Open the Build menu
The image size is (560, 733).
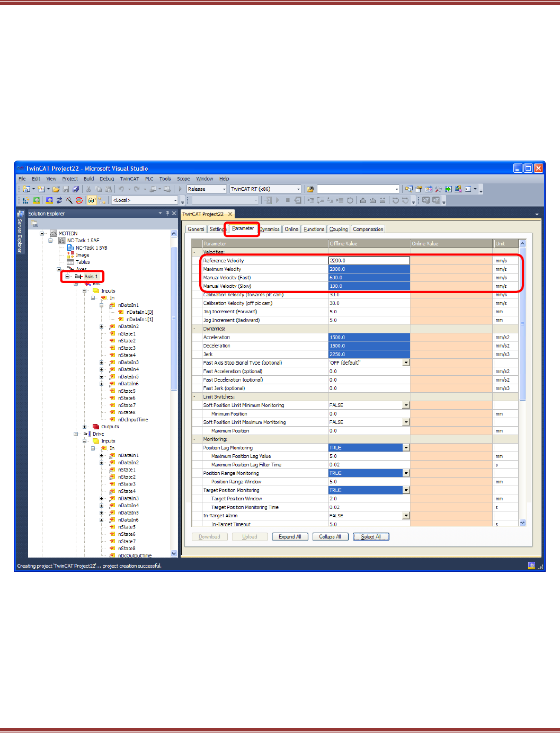click(x=89, y=179)
